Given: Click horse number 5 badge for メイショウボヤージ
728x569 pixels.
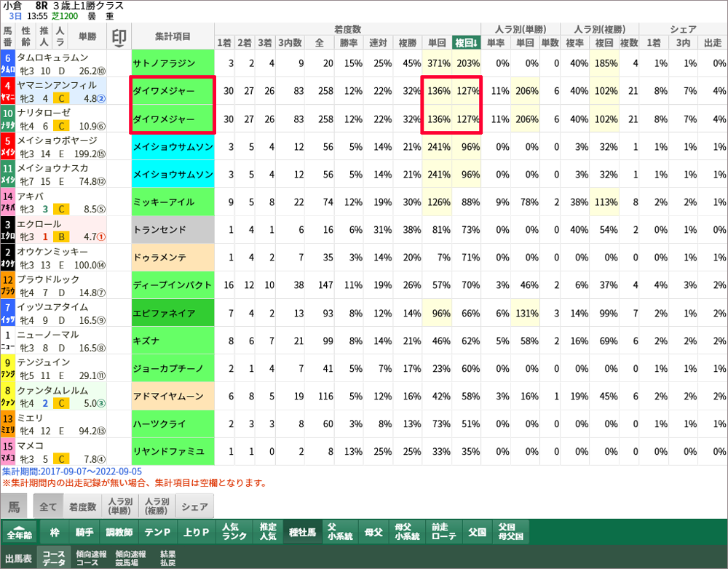Looking at the screenshot, I should click(8, 147).
